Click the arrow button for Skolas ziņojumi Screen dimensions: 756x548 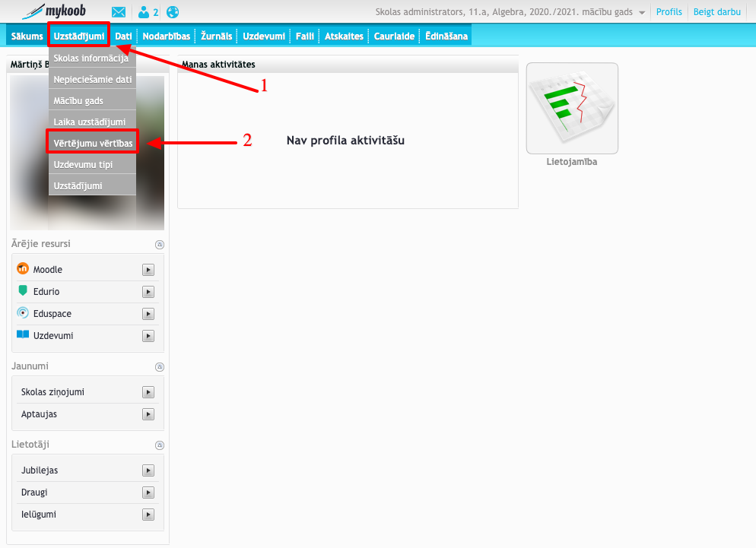tap(148, 392)
